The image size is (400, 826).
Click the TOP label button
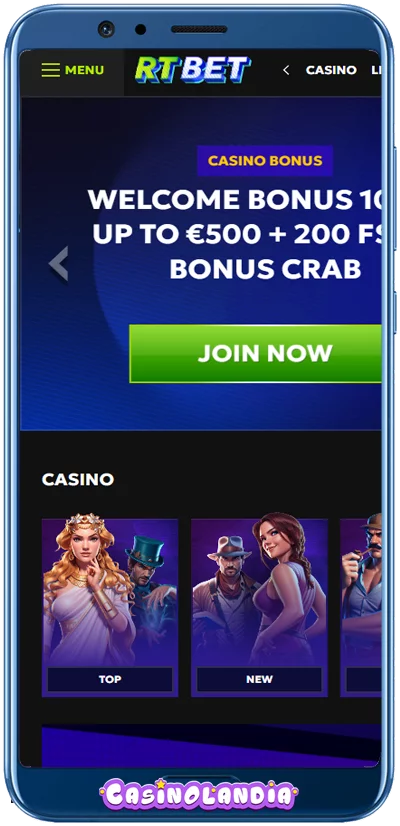click(110, 680)
